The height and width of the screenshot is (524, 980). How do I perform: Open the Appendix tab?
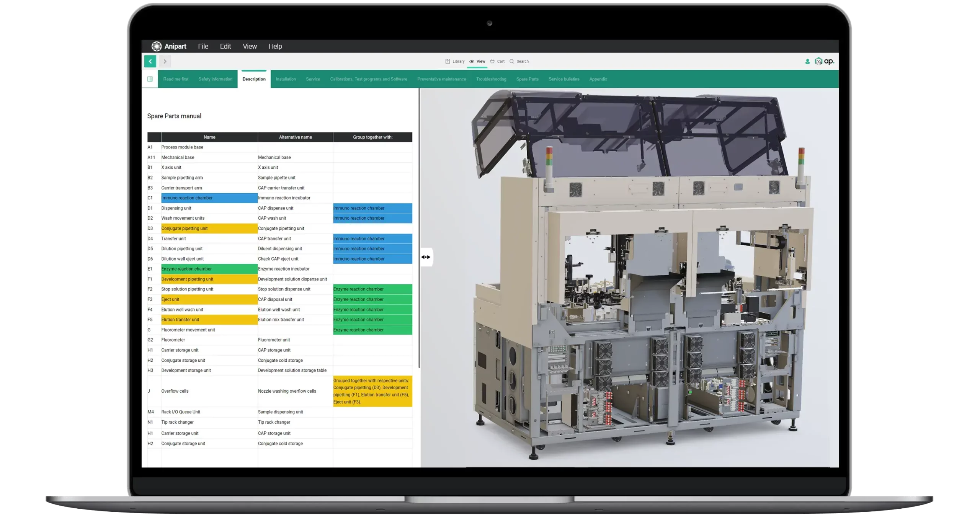pyautogui.click(x=598, y=79)
